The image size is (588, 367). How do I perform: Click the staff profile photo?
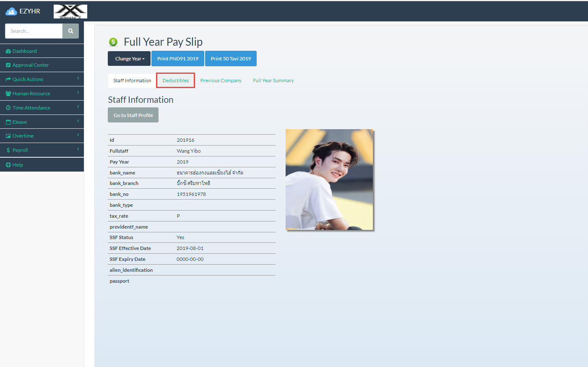pos(329,180)
